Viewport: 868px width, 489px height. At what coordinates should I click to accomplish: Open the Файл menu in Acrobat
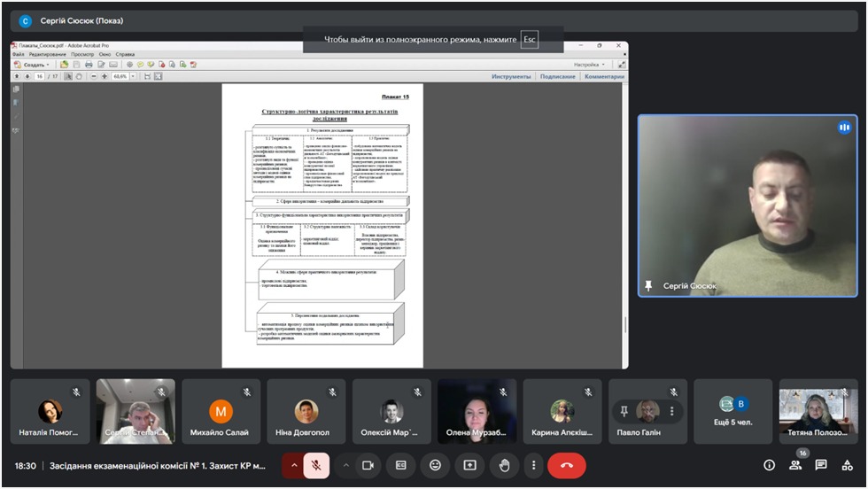[x=19, y=54]
